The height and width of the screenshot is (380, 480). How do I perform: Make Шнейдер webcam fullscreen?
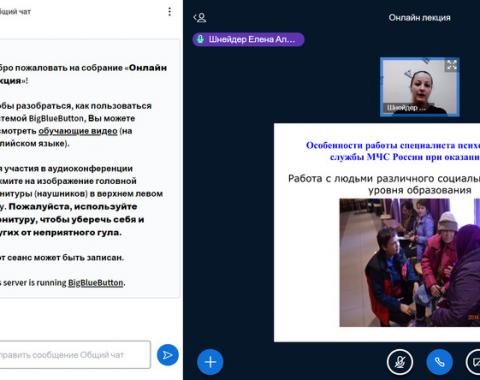[451, 65]
